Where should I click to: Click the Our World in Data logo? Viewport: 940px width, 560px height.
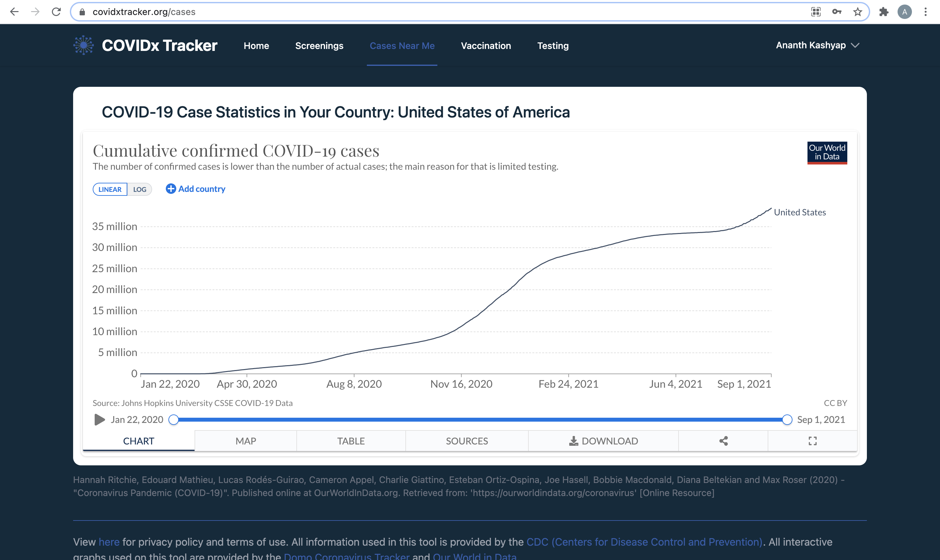pos(827,152)
